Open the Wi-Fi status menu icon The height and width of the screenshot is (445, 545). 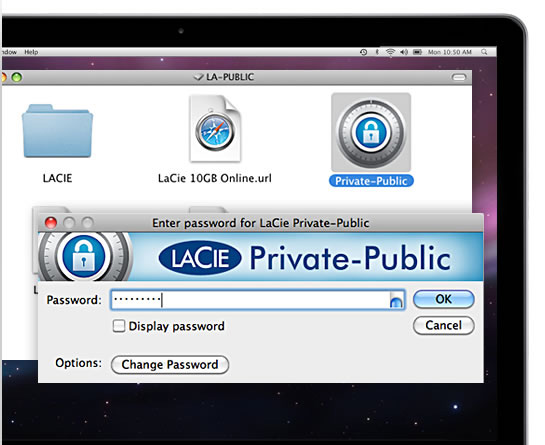click(390, 52)
